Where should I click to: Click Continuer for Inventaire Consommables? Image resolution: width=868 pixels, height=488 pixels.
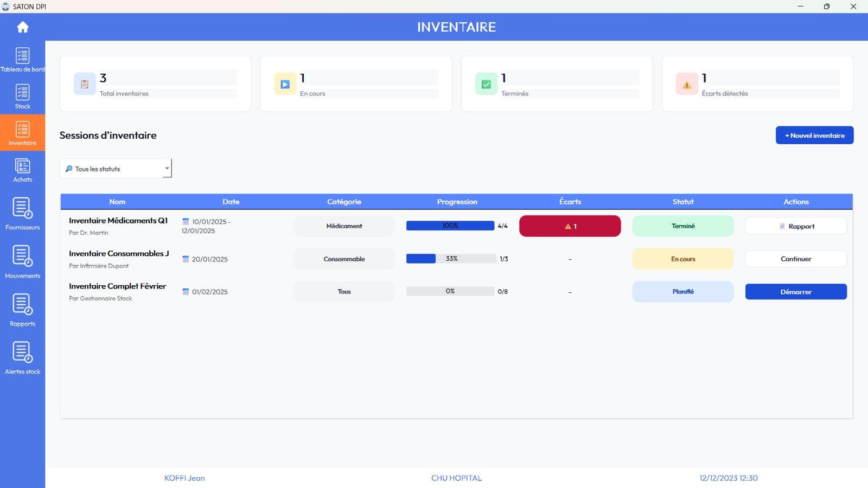point(796,259)
